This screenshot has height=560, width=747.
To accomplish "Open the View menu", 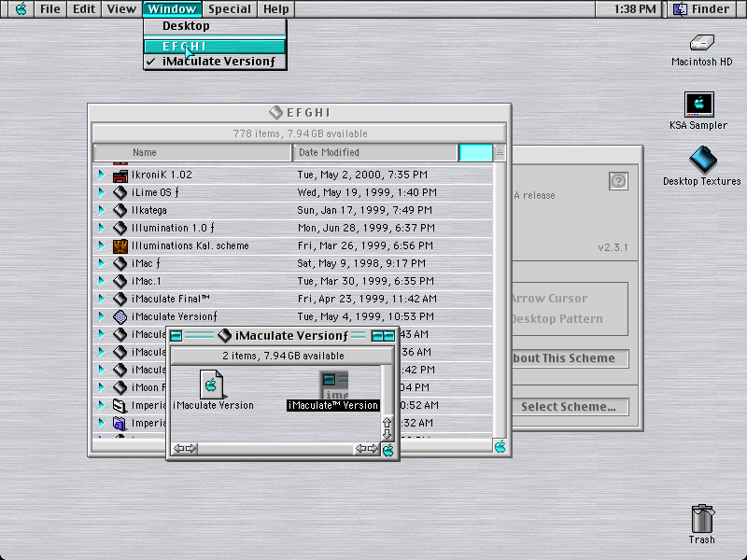I will [x=121, y=8].
